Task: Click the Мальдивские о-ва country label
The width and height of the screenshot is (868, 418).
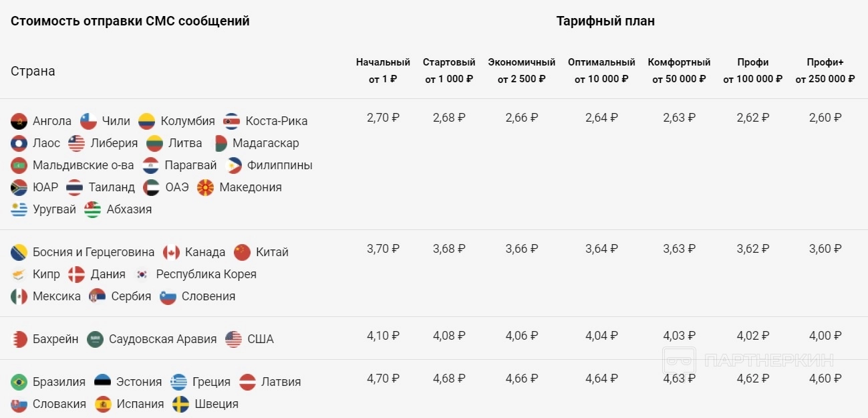Action: (x=83, y=165)
